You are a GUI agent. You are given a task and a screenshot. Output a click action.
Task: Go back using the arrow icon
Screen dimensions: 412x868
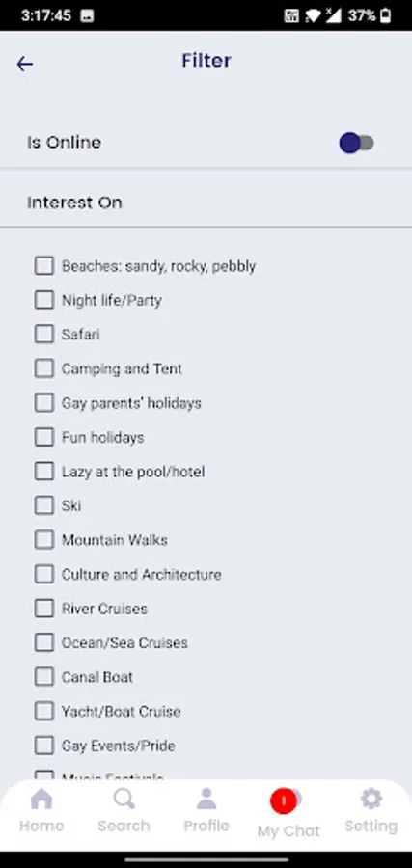[x=25, y=65]
